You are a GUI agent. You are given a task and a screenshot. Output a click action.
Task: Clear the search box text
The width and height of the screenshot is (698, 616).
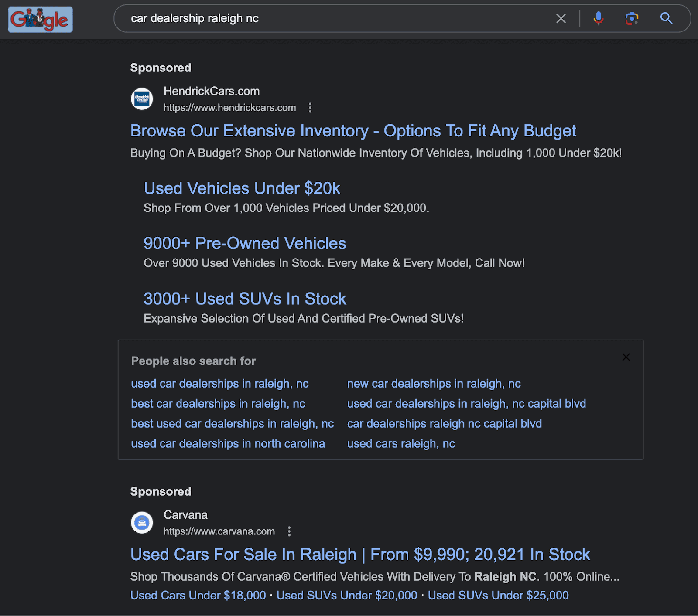[561, 18]
